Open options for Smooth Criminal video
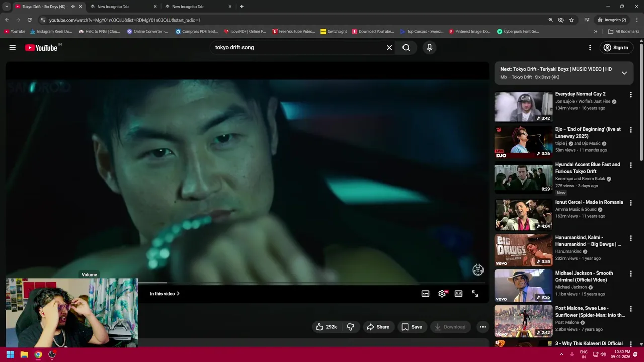Viewport: 644px width, 362px height. (631, 274)
